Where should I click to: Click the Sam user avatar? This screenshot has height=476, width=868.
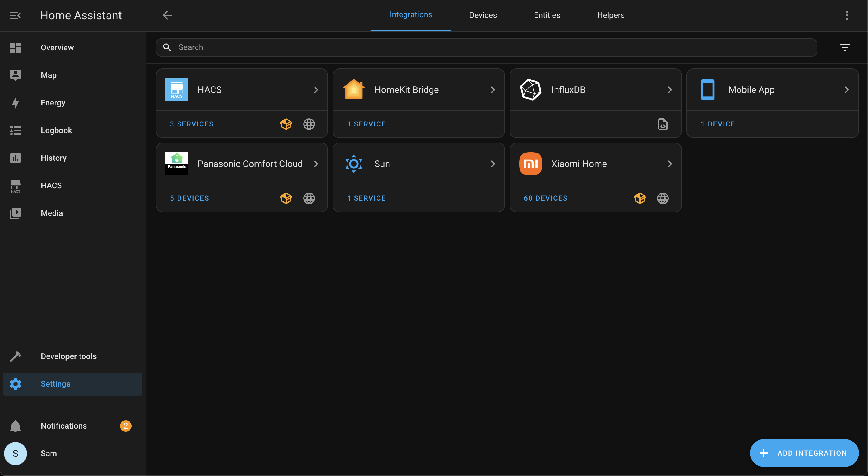click(16, 454)
